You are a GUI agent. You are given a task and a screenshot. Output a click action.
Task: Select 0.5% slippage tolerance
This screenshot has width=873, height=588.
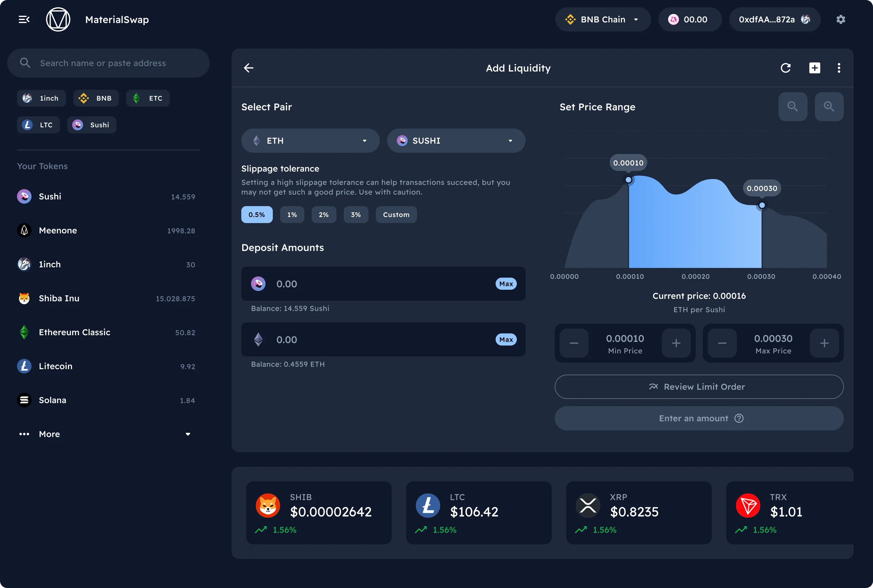point(256,215)
